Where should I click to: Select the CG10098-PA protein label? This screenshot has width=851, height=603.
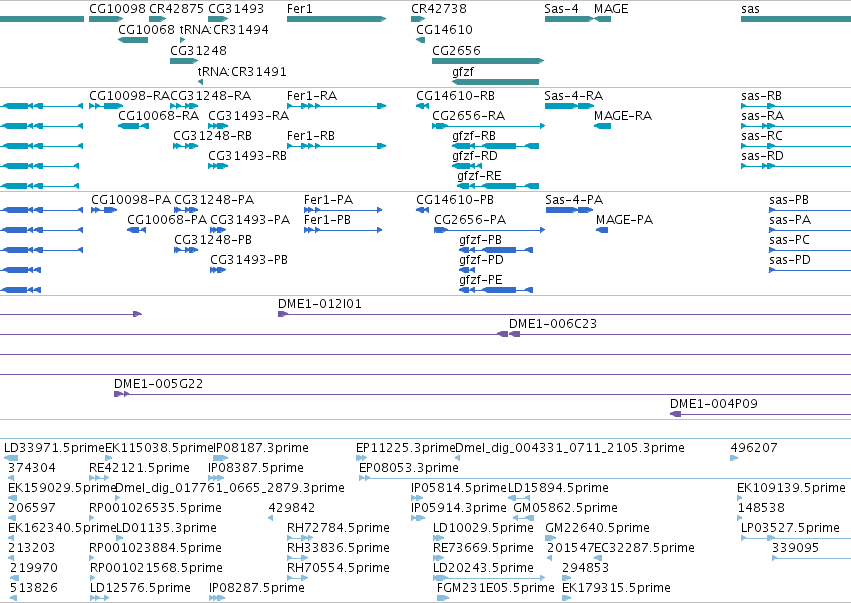pos(131,200)
